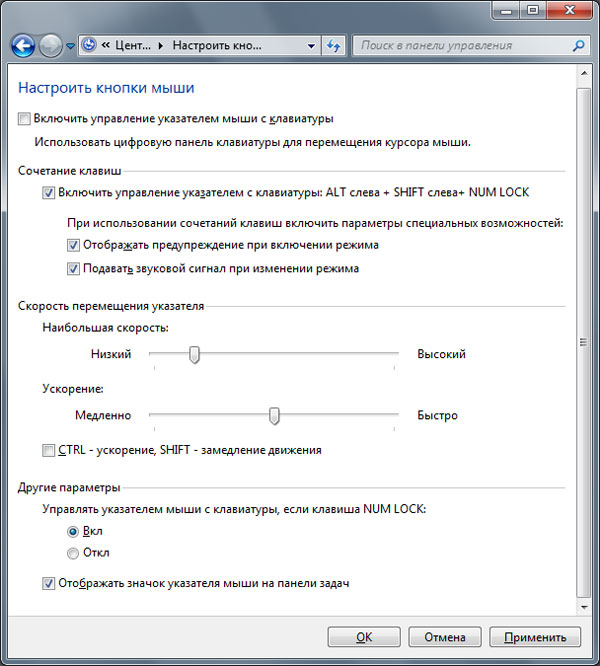Image resolution: width=600 pixels, height=666 pixels.
Task: Confirm settings with the OK button
Action: [364, 637]
